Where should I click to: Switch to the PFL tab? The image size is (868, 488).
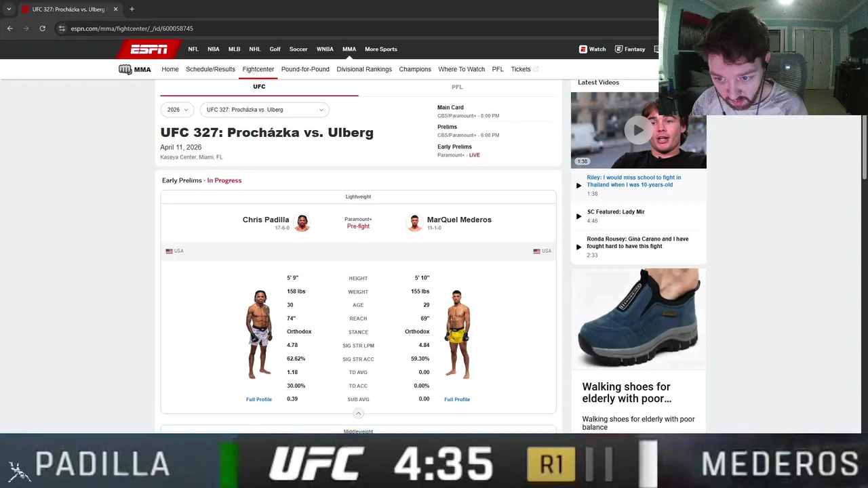pyautogui.click(x=457, y=87)
